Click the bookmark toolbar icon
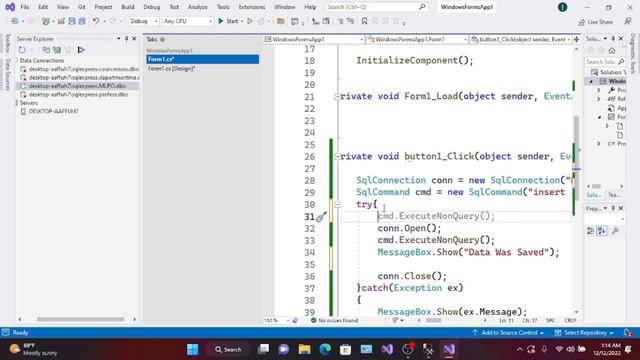This screenshot has width=640, height=360. (364, 21)
